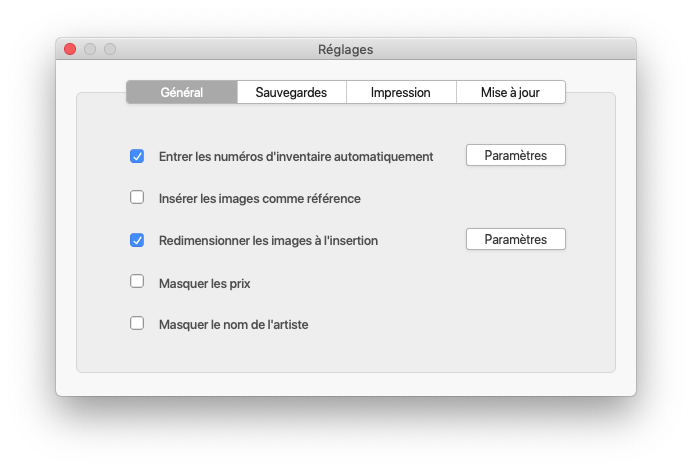Click the 'Insérer les images comme référence' label

tap(259, 198)
